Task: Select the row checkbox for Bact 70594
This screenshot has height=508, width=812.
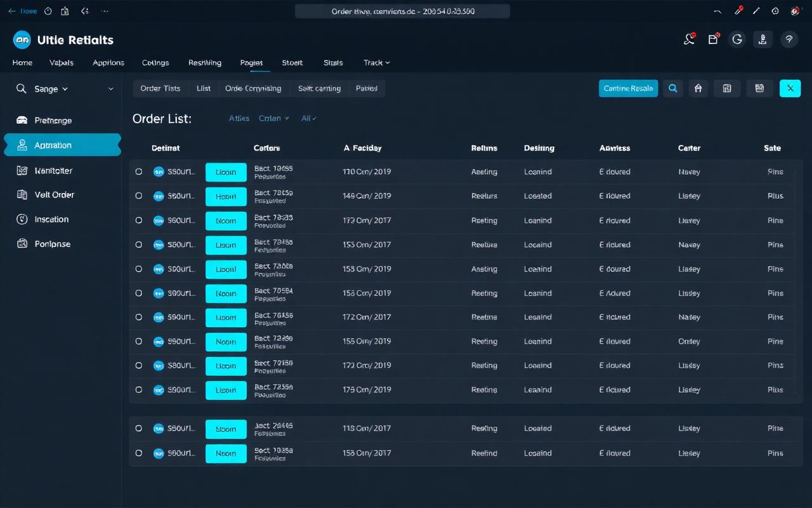Action: (x=139, y=293)
